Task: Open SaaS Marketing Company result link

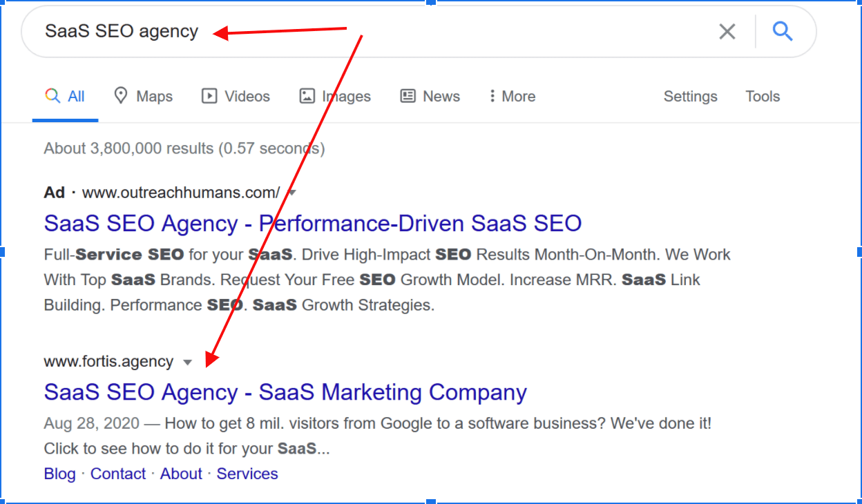Action: (285, 392)
